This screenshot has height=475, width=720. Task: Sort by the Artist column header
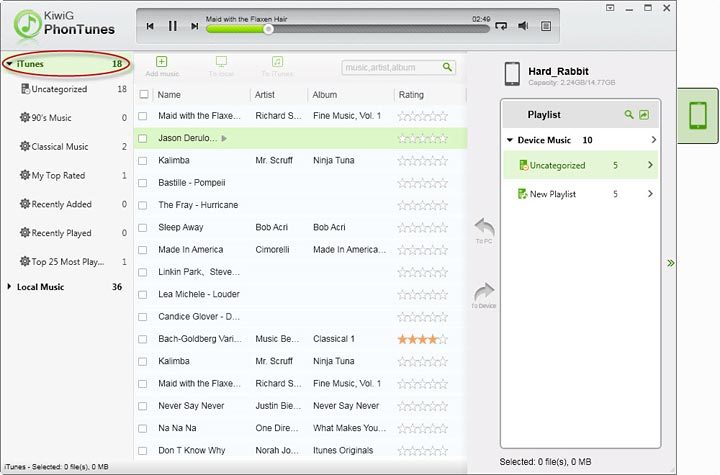264,95
